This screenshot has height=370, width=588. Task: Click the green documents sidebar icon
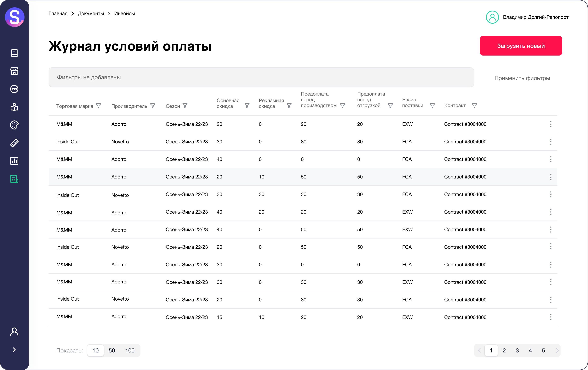(x=14, y=179)
